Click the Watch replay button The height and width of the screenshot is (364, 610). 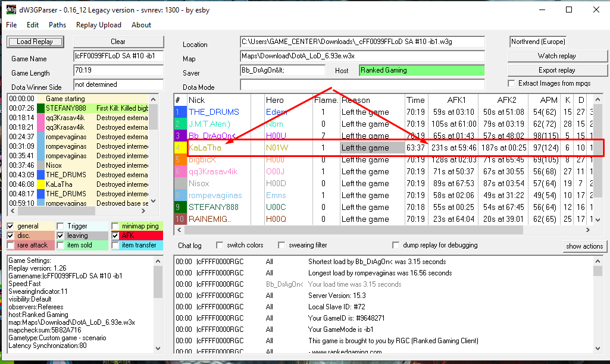coord(557,56)
